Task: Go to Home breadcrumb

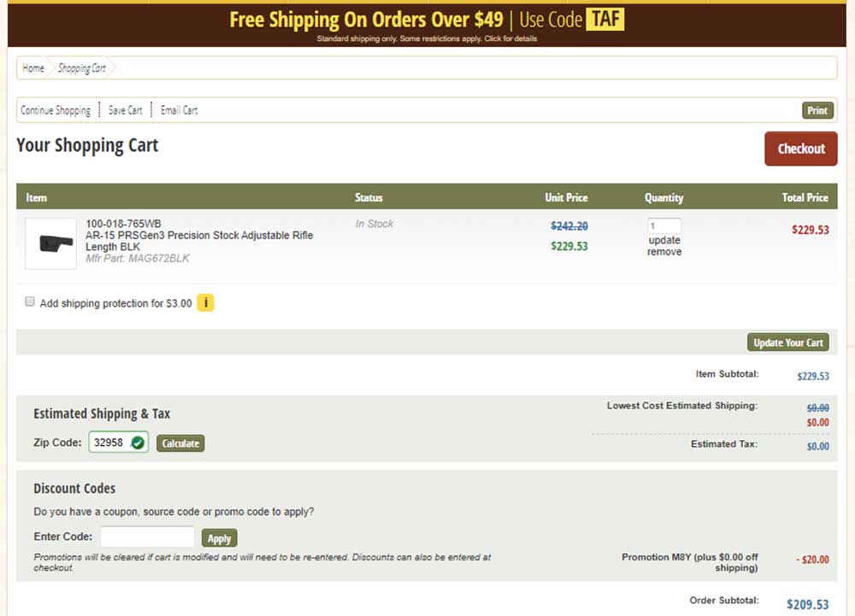Action: [x=33, y=68]
